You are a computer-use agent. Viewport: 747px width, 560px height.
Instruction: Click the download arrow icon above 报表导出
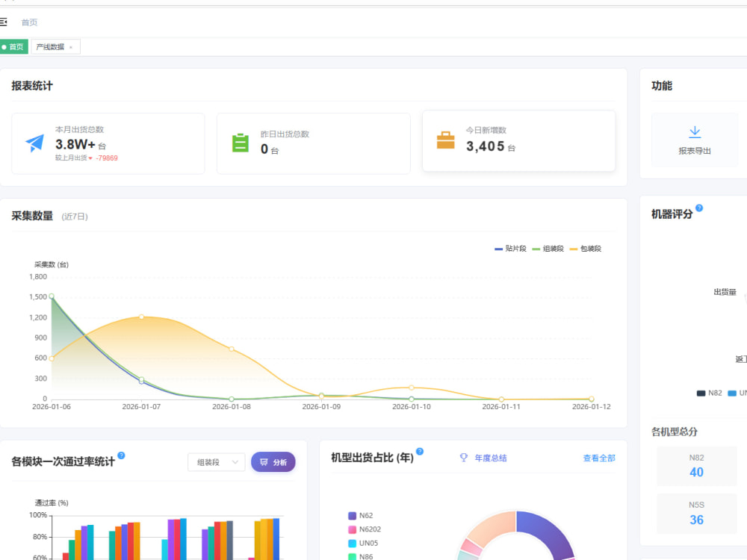(695, 132)
